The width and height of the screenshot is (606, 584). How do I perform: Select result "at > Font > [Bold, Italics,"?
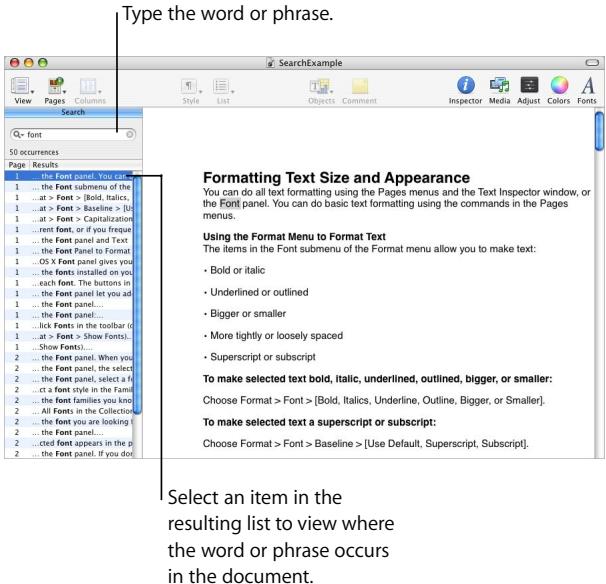click(x=69, y=198)
